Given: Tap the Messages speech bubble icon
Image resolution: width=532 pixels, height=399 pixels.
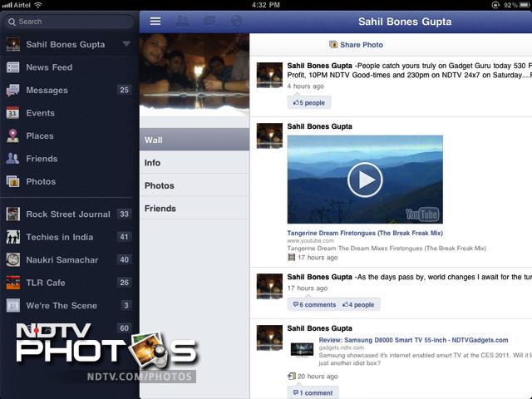Looking at the screenshot, I should [13, 90].
